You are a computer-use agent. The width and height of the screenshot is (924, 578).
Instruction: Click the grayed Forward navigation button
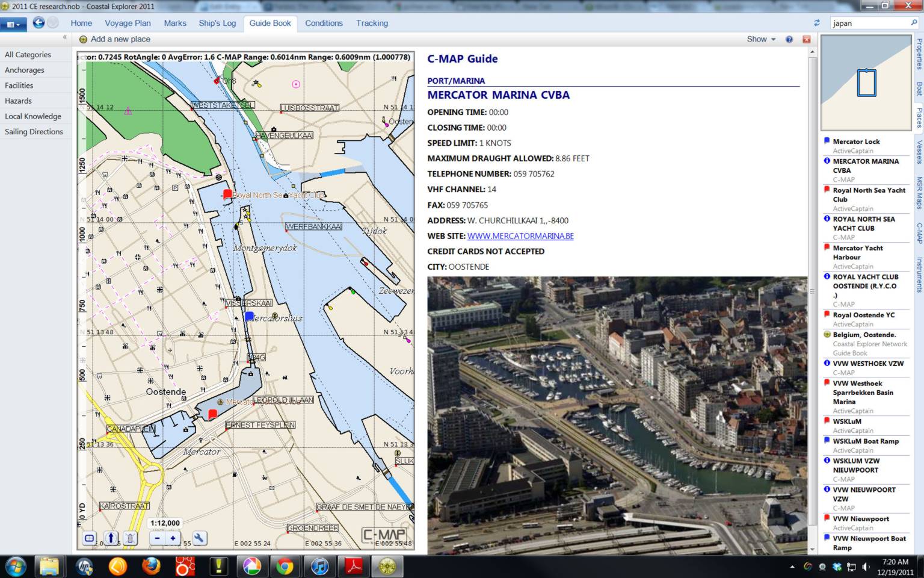tap(53, 23)
